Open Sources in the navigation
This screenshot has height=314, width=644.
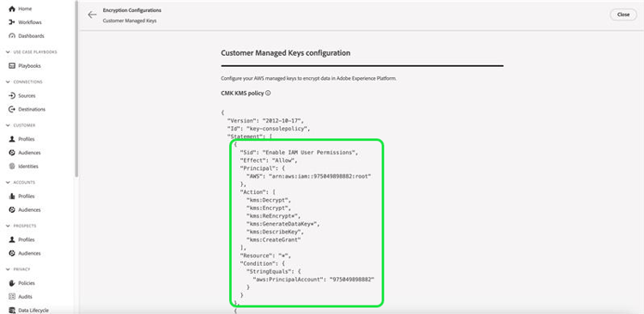27,95
